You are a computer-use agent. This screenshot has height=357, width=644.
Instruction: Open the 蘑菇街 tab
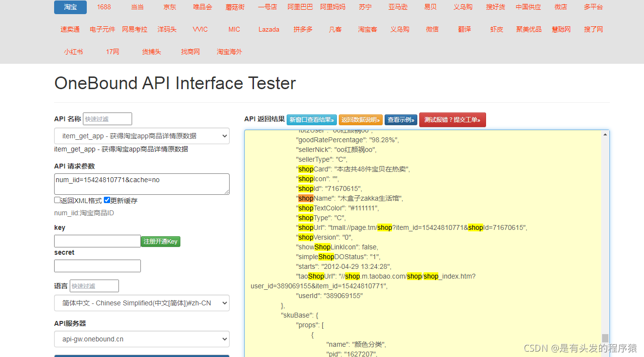pos(235,7)
